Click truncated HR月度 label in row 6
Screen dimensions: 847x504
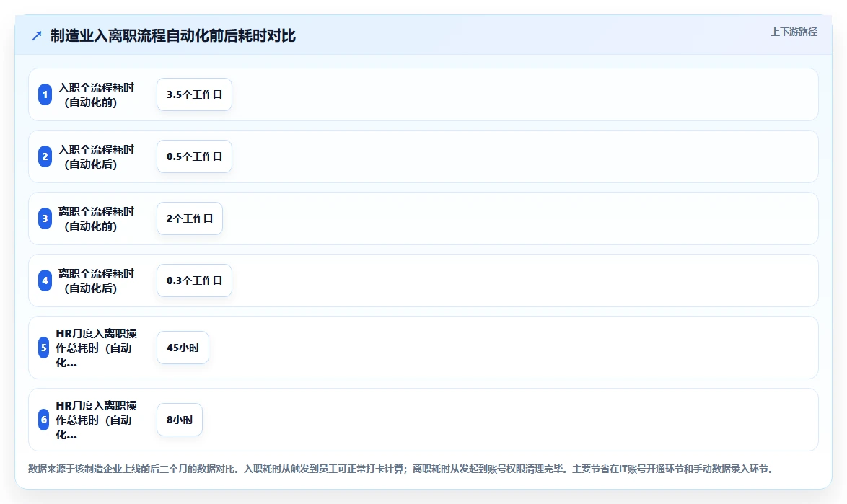[x=96, y=420]
